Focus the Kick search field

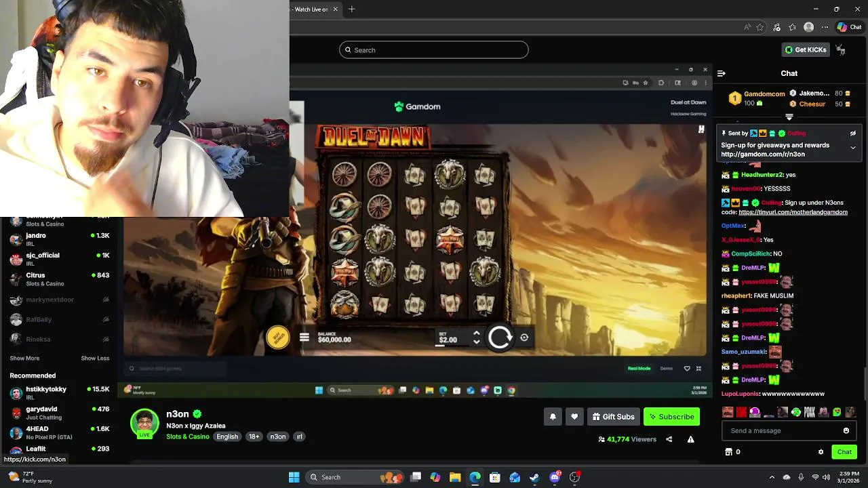(x=434, y=49)
